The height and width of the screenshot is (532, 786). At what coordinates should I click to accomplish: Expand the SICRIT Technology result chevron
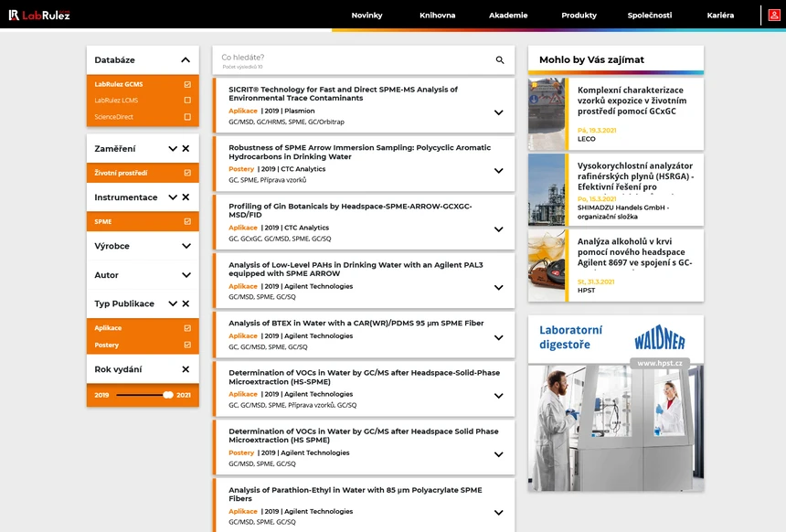point(498,113)
